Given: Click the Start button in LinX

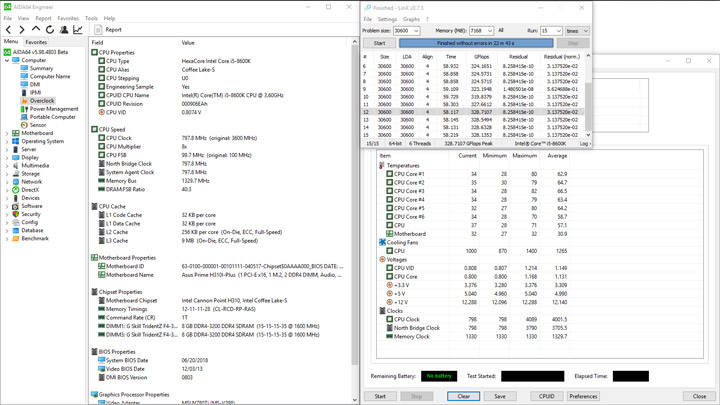Looking at the screenshot, I should click(379, 43).
